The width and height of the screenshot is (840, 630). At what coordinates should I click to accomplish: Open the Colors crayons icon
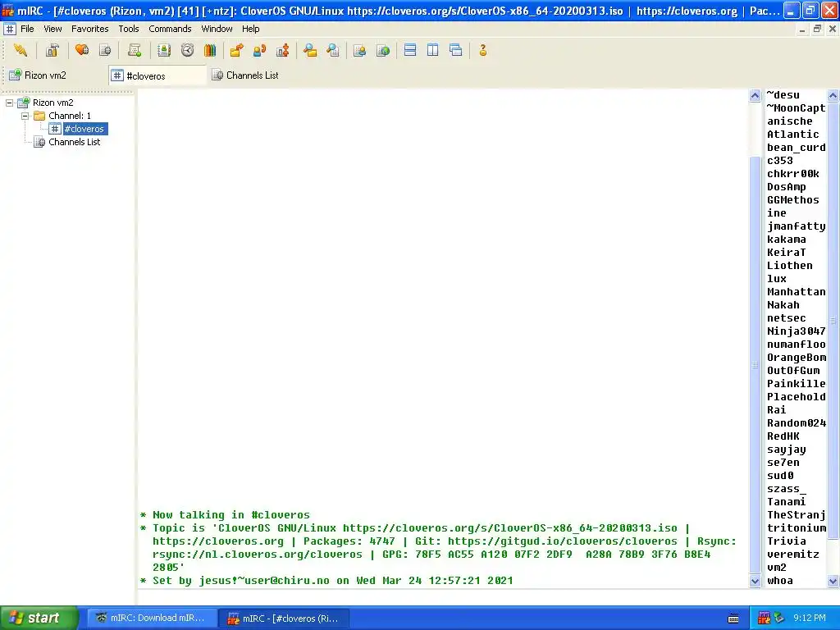pos(210,50)
